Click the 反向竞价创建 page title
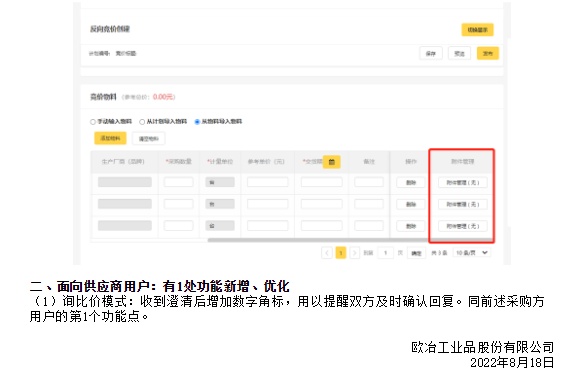 click(110, 29)
